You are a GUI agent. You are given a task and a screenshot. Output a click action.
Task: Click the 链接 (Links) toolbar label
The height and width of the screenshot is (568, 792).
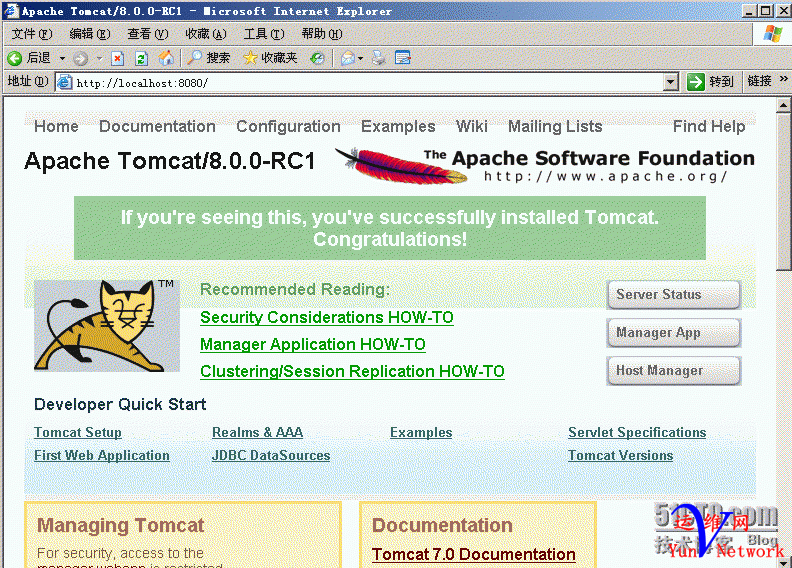pyautogui.click(x=759, y=81)
